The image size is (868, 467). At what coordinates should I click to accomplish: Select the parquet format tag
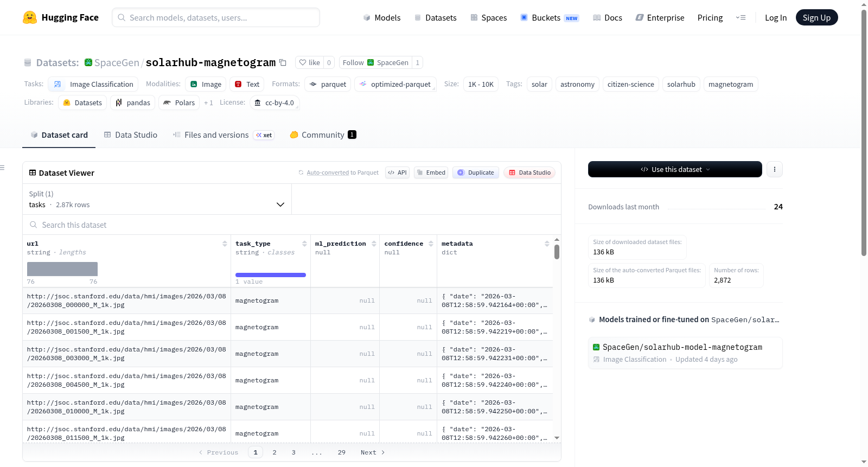click(x=328, y=84)
